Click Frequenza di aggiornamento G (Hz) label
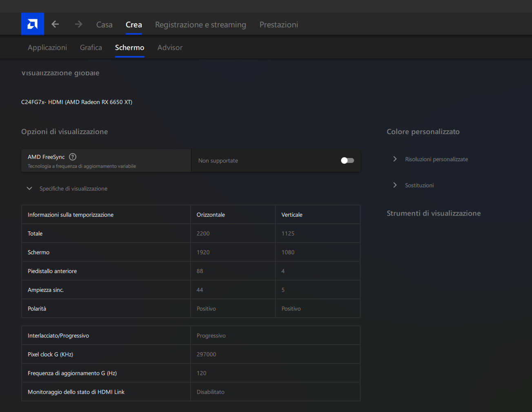The height and width of the screenshot is (412, 532). [x=72, y=373]
